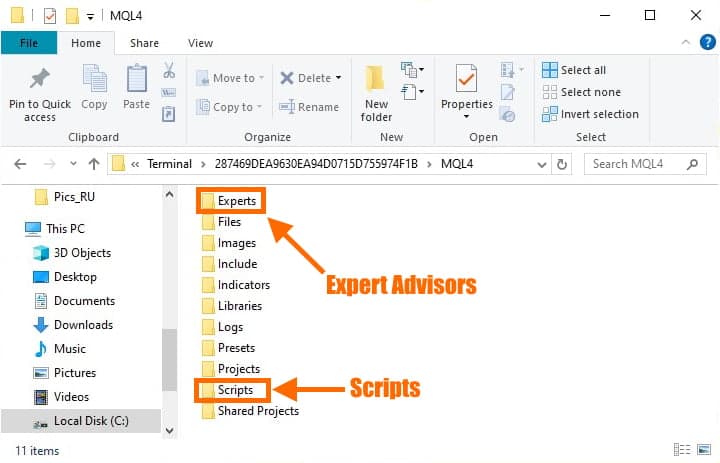This screenshot has width=720, height=463.
Task: Click Pin to Quick access icon
Action: 39,78
